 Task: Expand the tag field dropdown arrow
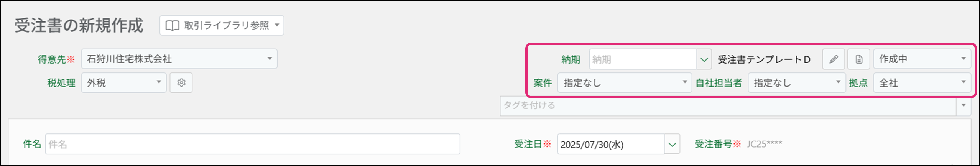click(x=964, y=105)
